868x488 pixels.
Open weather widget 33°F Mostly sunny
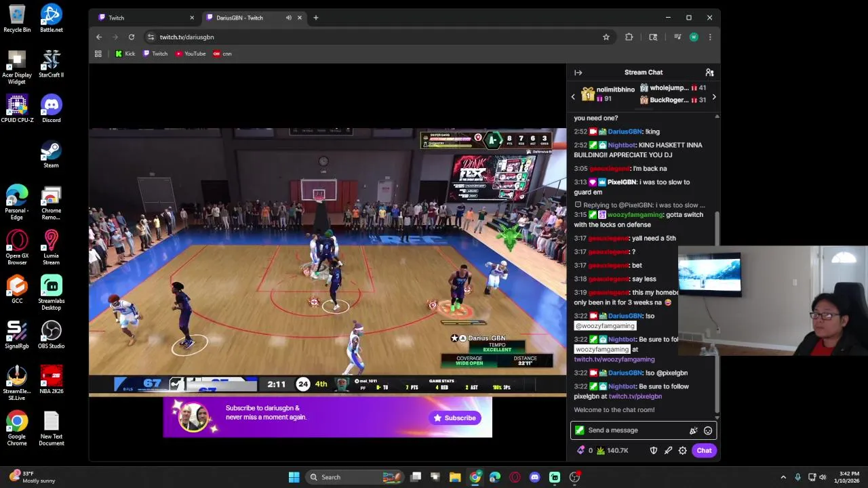point(33,477)
